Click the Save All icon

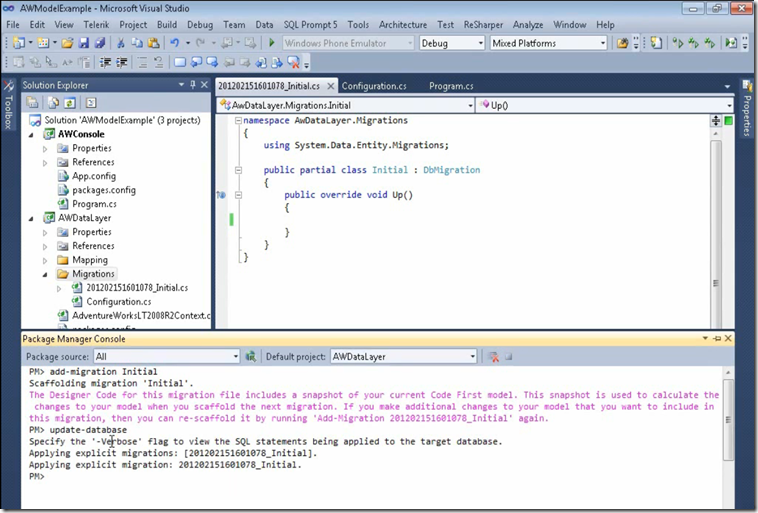100,43
